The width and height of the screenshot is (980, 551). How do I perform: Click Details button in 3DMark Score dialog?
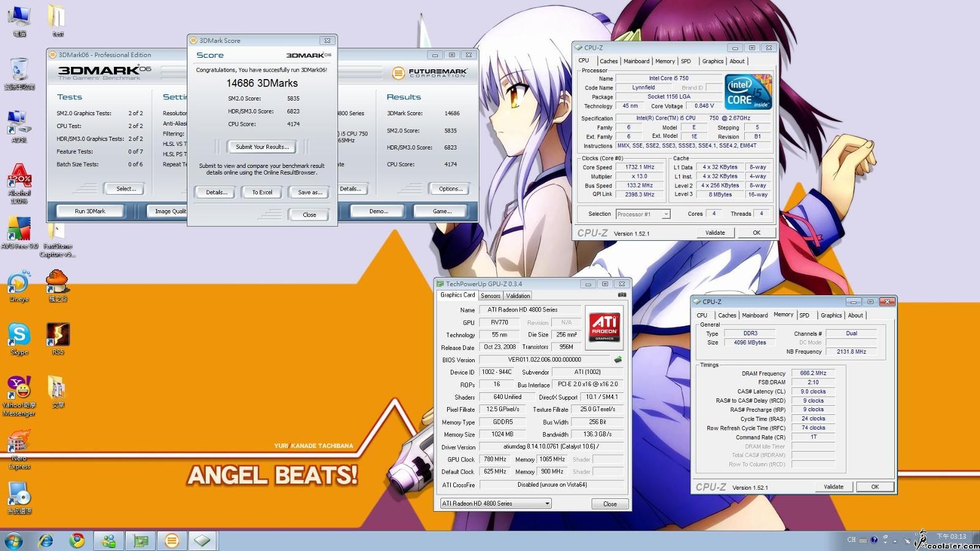pos(216,192)
